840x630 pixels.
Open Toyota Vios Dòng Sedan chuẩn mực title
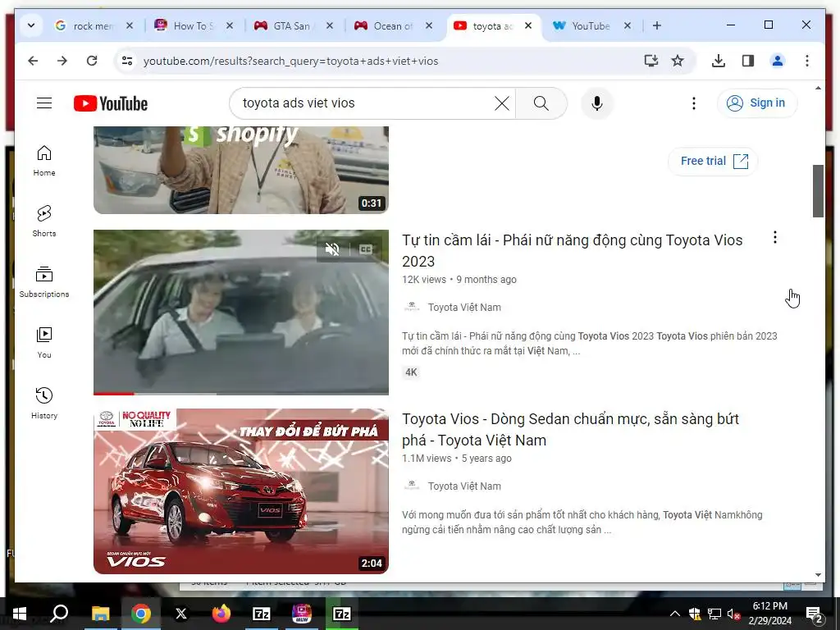coord(570,429)
